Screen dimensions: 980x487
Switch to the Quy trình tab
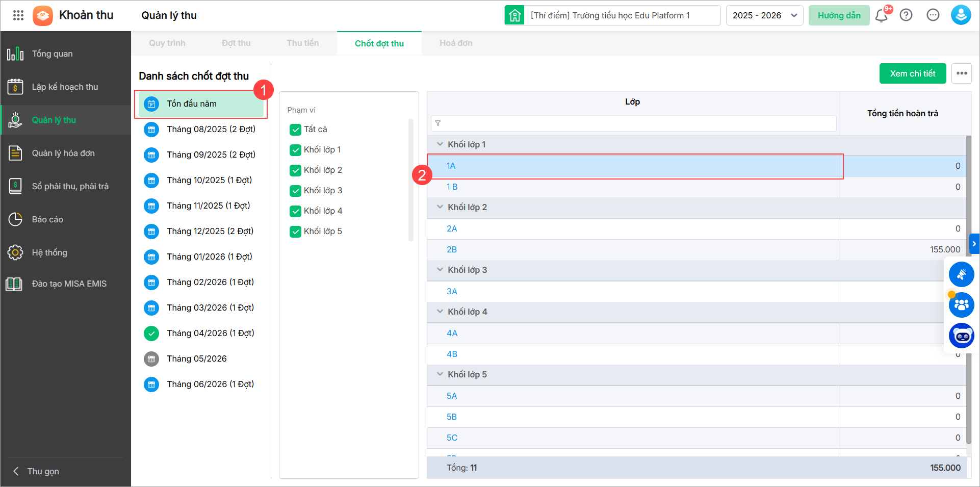pyautogui.click(x=167, y=43)
